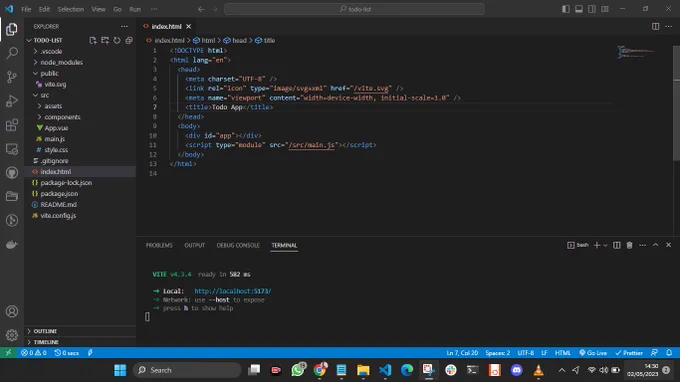Click Ln 7, Col 20 to go to line
Screen dimensions: 680x382
click(462, 353)
